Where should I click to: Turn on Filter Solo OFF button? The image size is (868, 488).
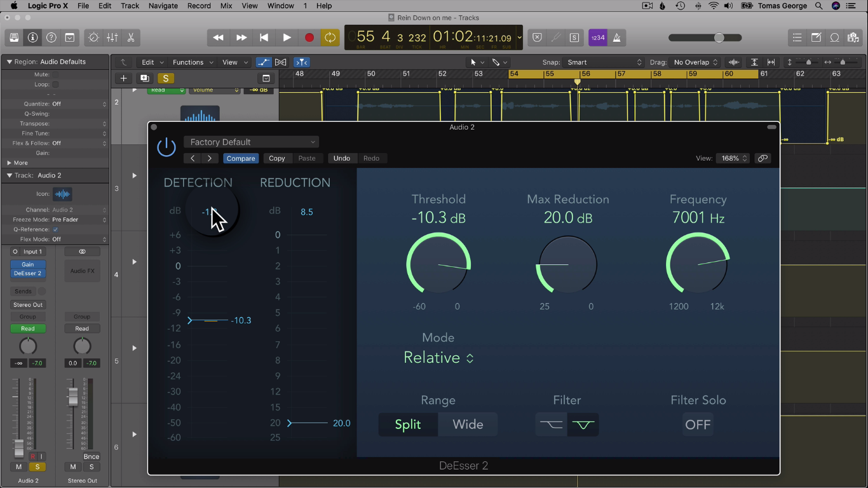click(x=698, y=424)
